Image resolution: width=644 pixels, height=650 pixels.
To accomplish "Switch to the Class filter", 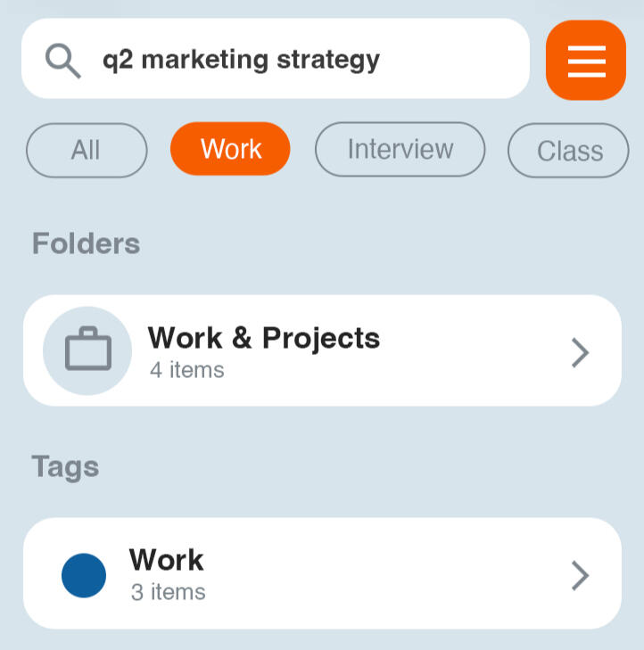I will [569, 152].
